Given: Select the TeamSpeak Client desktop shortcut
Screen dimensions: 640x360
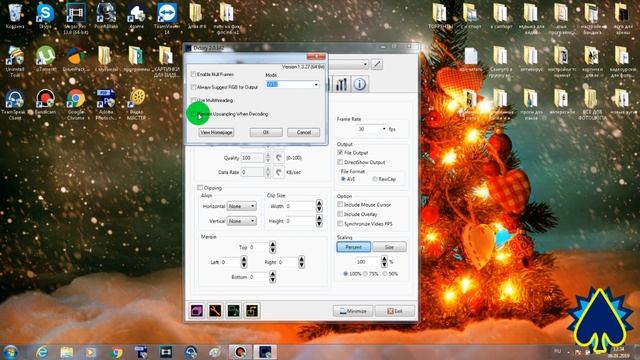Looking at the screenshot, I should tap(15, 104).
